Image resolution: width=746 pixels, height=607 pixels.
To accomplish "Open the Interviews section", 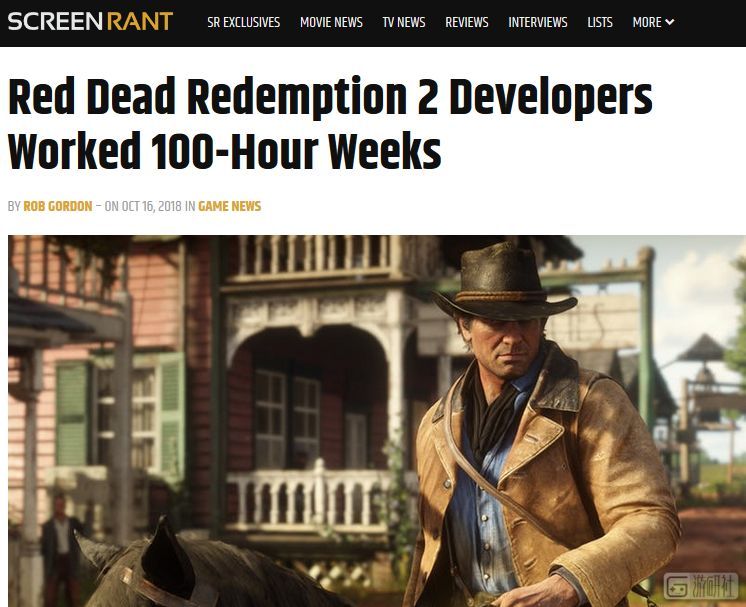I will [x=538, y=22].
